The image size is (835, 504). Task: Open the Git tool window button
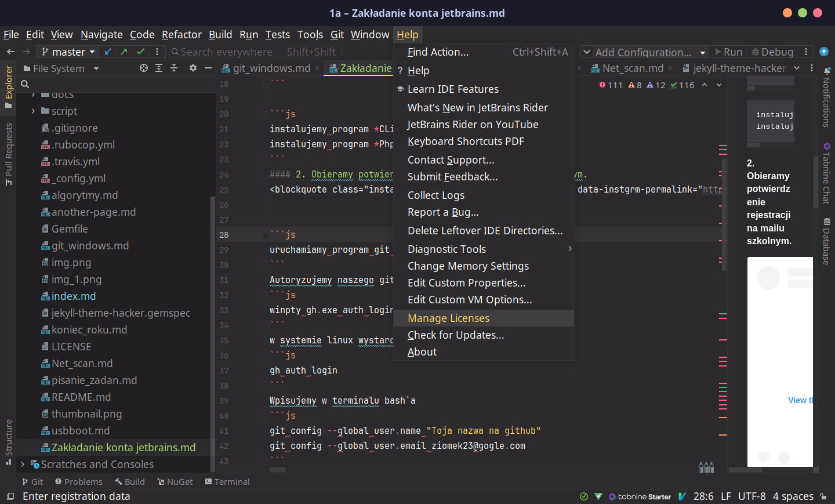pyautogui.click(x=32, y=481)
